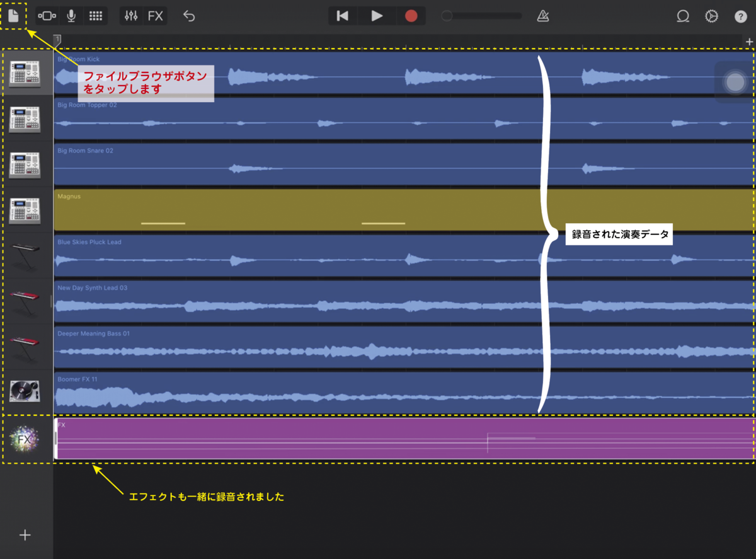Select the Big Room Kick audio region

point(404,73)
